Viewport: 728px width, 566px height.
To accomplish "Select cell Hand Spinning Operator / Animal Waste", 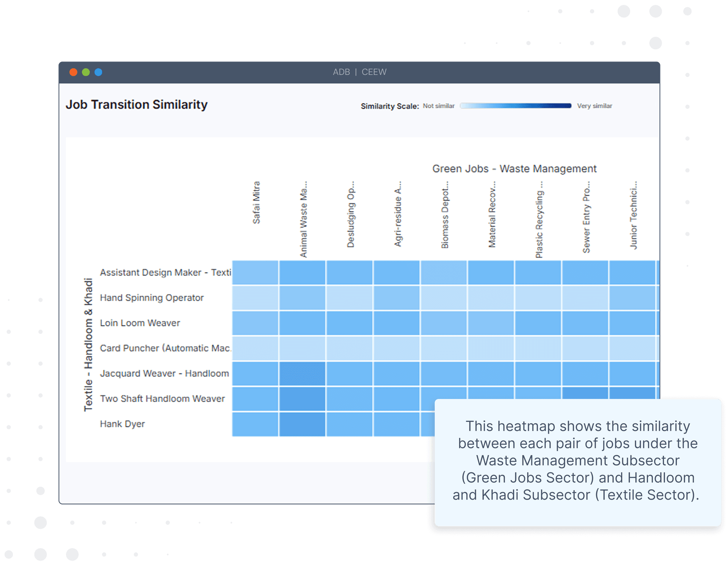I will pos(302,298).
